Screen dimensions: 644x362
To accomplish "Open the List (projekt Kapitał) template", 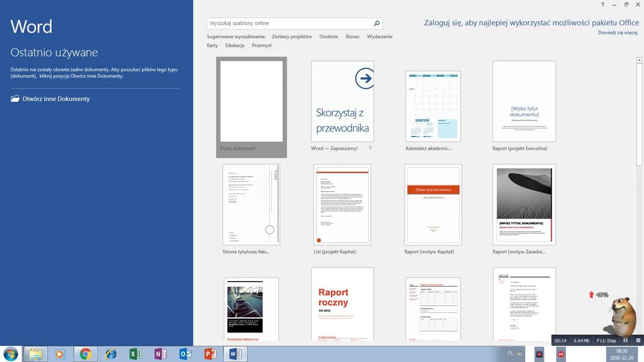I will pyautogui.click(x=342, y=205).
